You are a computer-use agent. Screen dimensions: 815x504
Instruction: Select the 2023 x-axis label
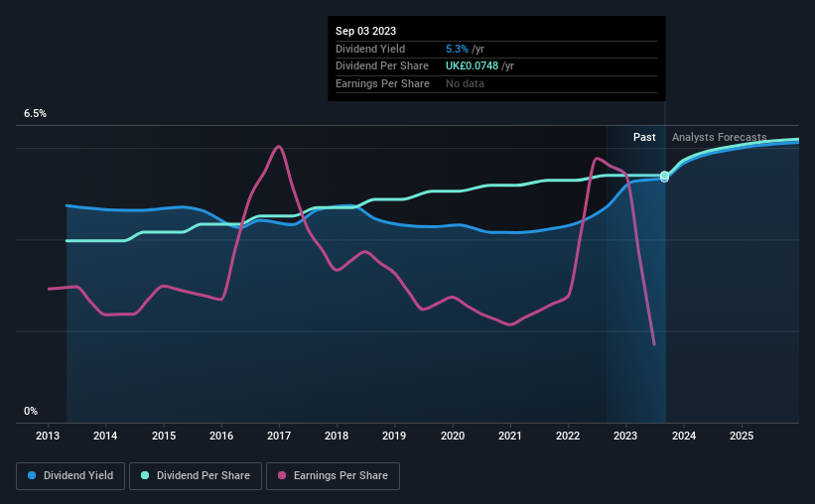(x=625, y=436)
